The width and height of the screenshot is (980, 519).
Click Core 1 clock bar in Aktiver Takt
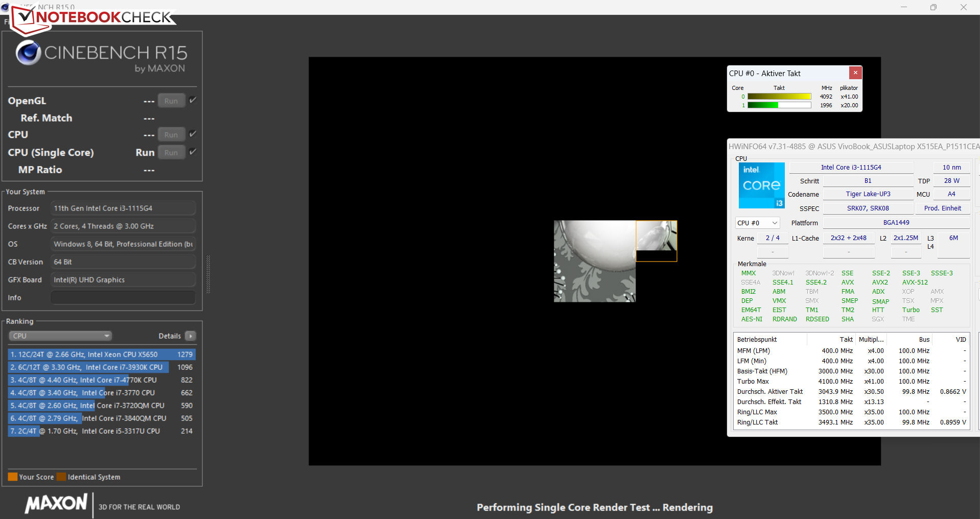[x=779, y=105]
